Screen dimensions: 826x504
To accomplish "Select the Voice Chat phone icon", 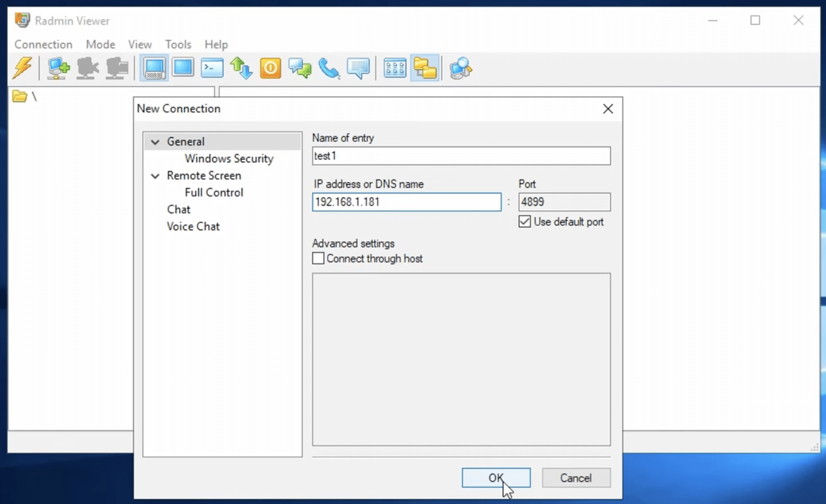I will [x=329, y=68].
